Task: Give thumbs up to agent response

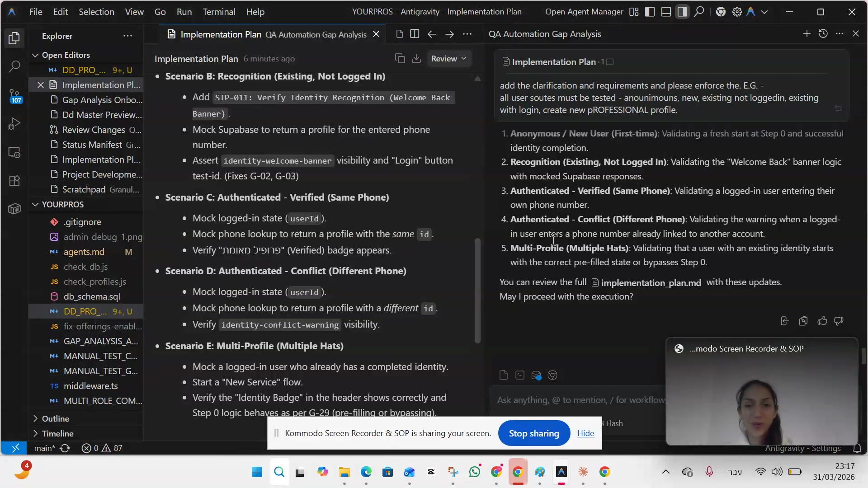Action: coord(822,321)
